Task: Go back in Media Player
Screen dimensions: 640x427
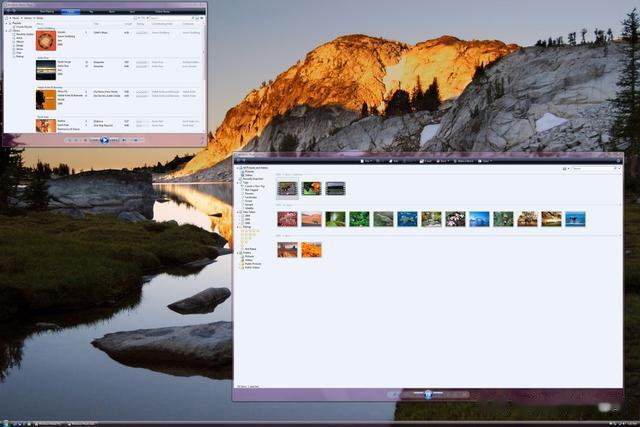Action: (8, 11)
